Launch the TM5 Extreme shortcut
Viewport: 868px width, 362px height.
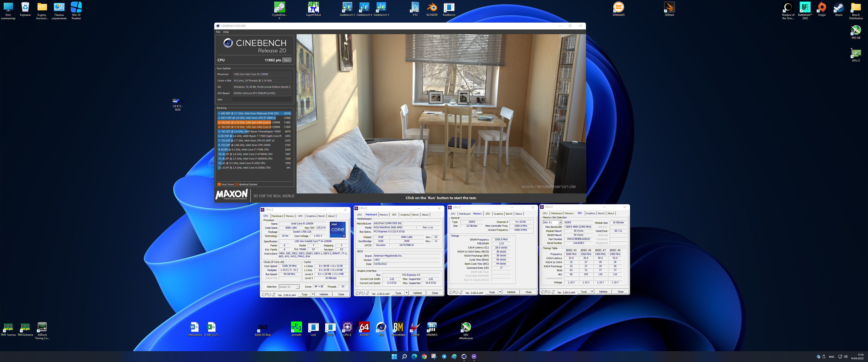(x=25, y=329)
